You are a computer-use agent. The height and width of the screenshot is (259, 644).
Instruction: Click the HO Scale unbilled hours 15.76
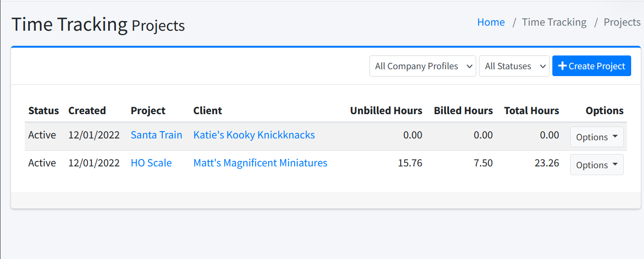coord(410,163)
